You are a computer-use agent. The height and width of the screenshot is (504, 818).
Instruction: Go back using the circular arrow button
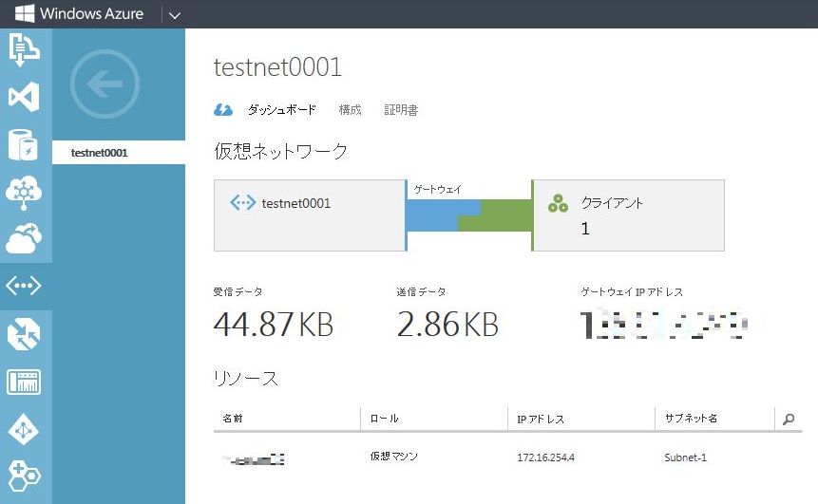coord(105,84)
